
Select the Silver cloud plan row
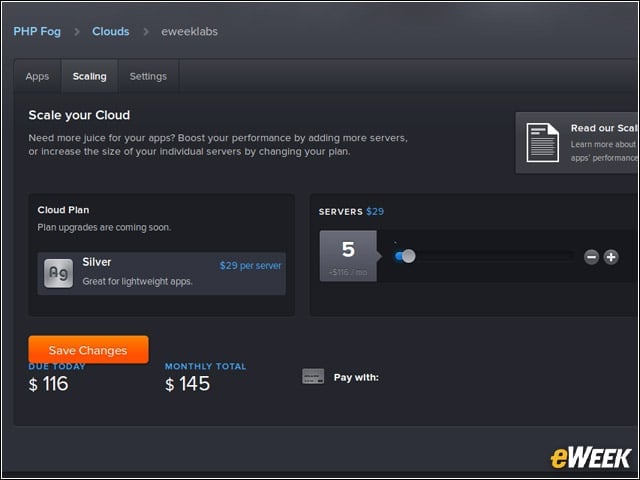(161, 273)
